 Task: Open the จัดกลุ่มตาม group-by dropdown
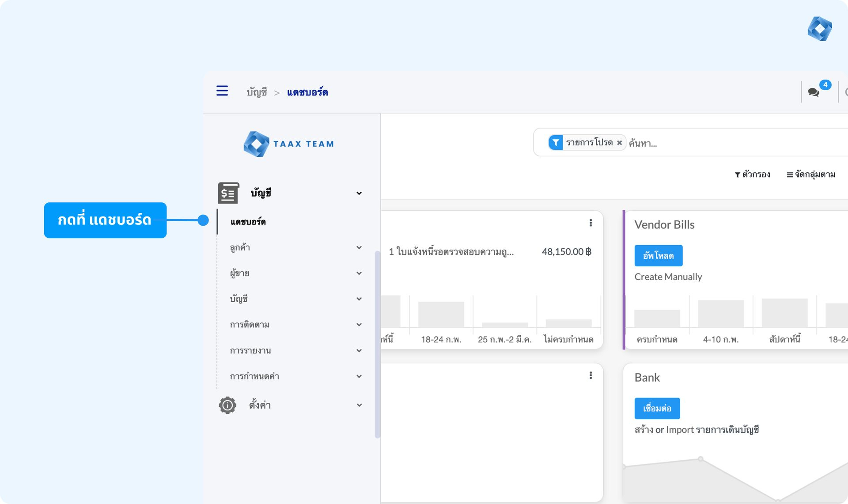point(811,174)
